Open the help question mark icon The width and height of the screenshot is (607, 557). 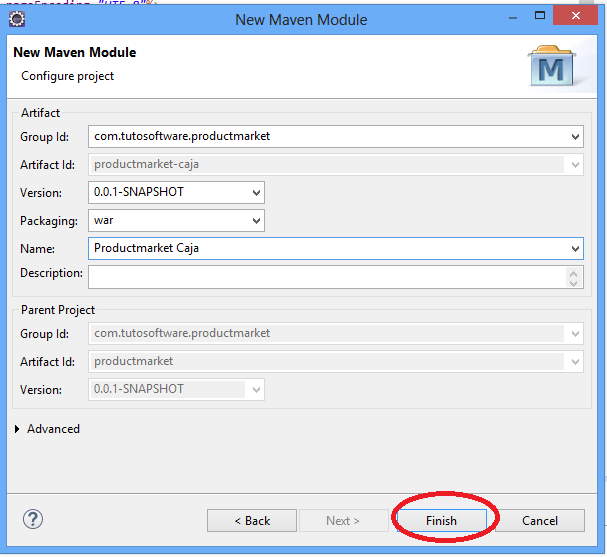point(33,519)
